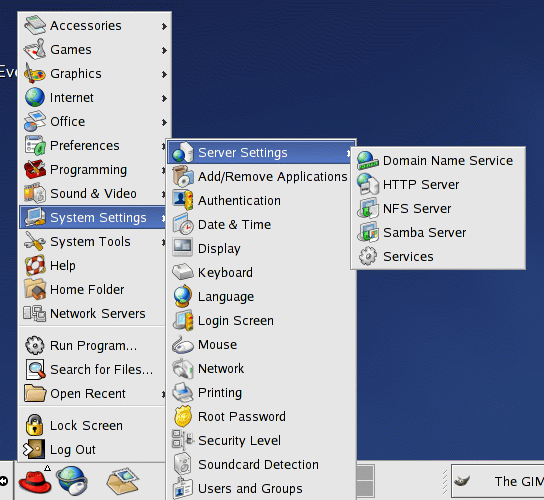Click the panel hide arrow button
Screen dimensions: 544x500
(x=4, y=481)
